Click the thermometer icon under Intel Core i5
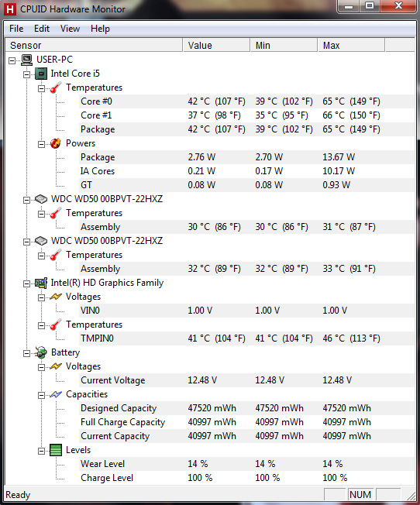The height and width of the screenshot is (505, 420). [56, 88]
